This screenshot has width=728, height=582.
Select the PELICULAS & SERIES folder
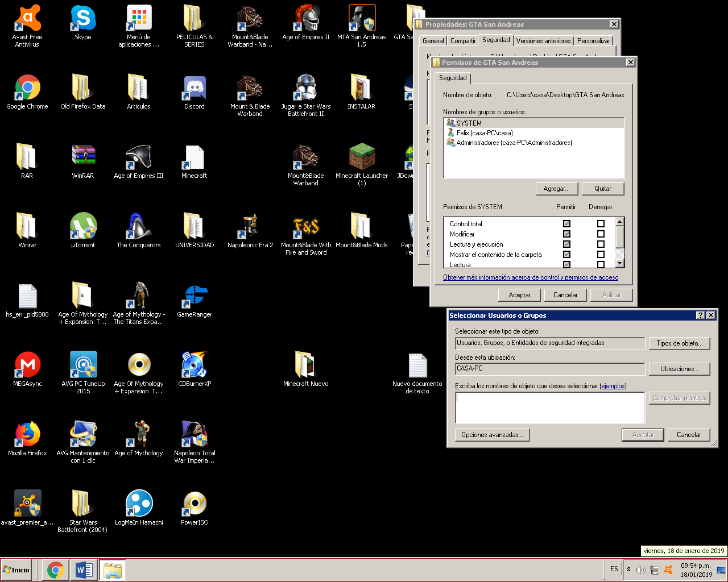(x=195, y=26)
